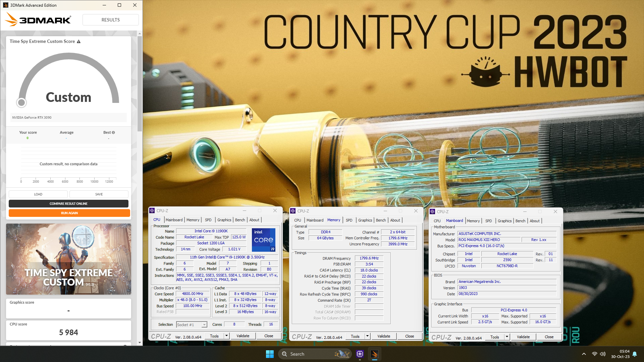Expand Tools dropdown arrow in Memory CPU-Z
644x362 pixels.
(367, 336)
